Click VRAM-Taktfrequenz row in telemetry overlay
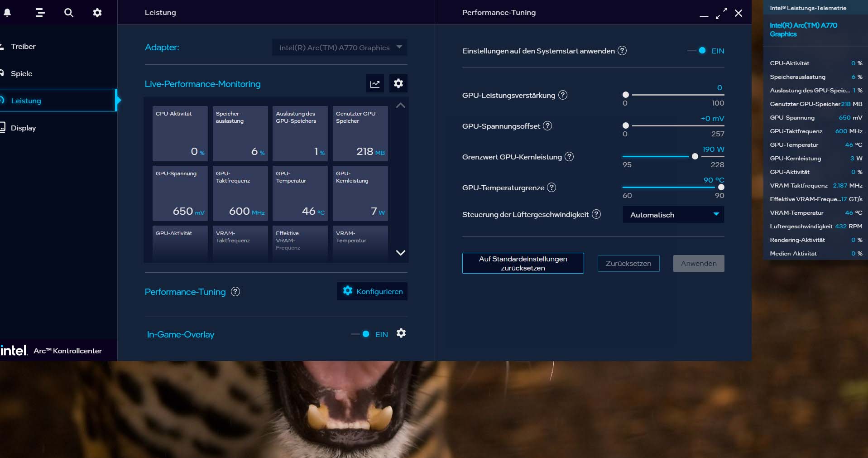 [x=816, y=185]
